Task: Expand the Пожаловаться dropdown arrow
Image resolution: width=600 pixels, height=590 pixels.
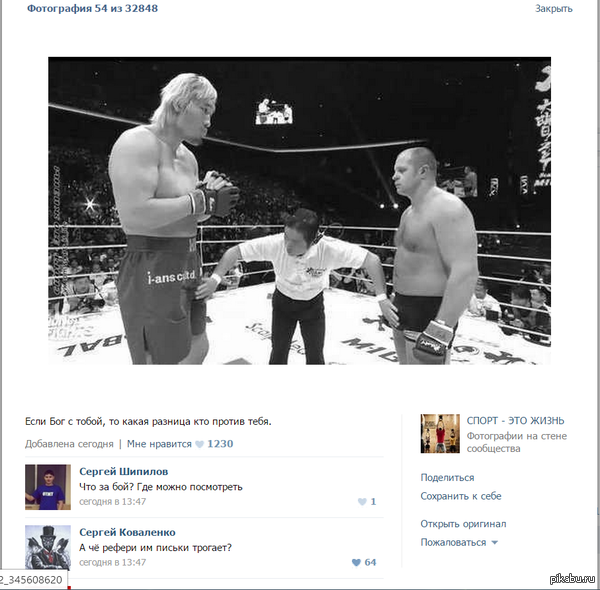Action: click(494, 543)
